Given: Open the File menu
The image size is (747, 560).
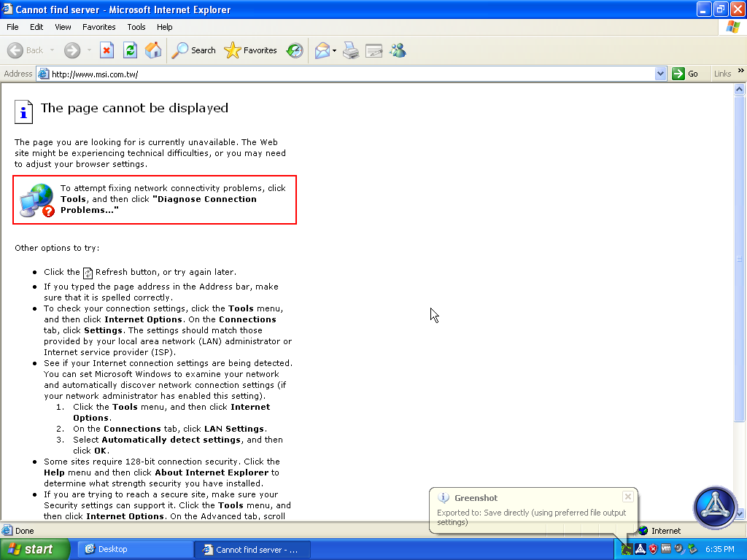Looking at the screenshot, I should point(12,27).
